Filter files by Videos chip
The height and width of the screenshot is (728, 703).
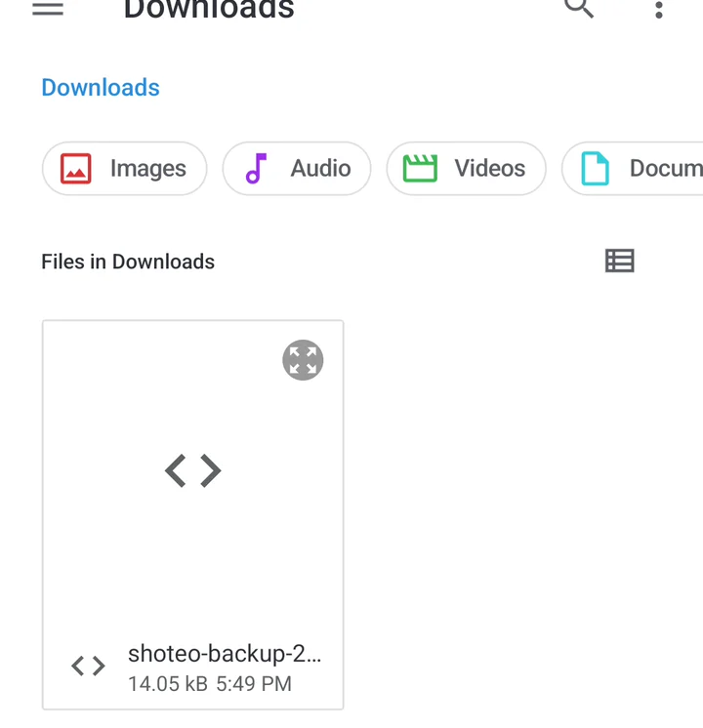pyautogui.click(x=466, y=169)
